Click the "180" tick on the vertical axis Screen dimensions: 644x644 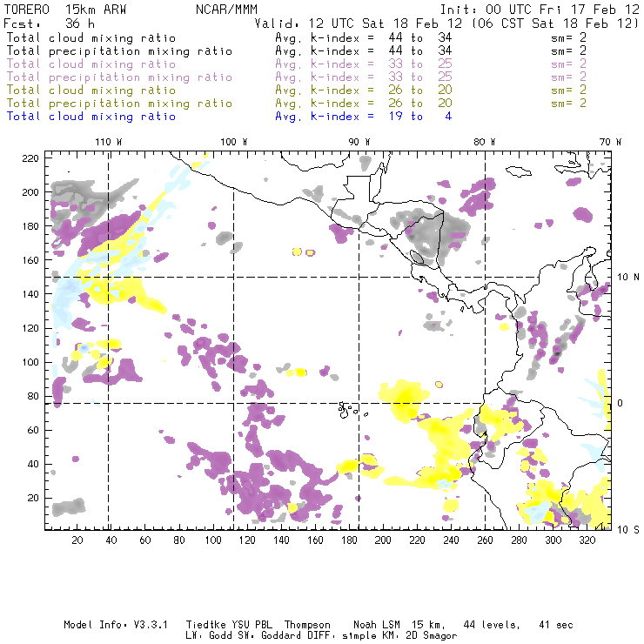point(30,226)
